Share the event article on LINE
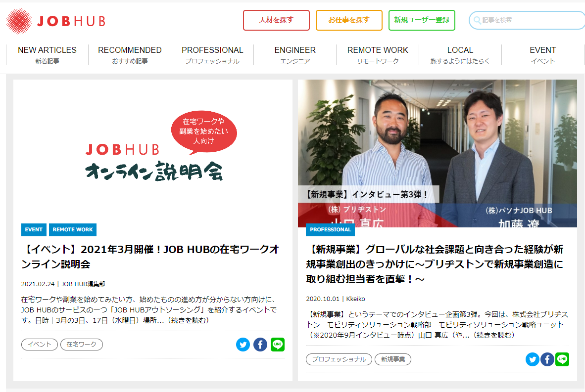The height and width of the screenshot is (392, 585). pyautogui.click(x=278, y=345)
